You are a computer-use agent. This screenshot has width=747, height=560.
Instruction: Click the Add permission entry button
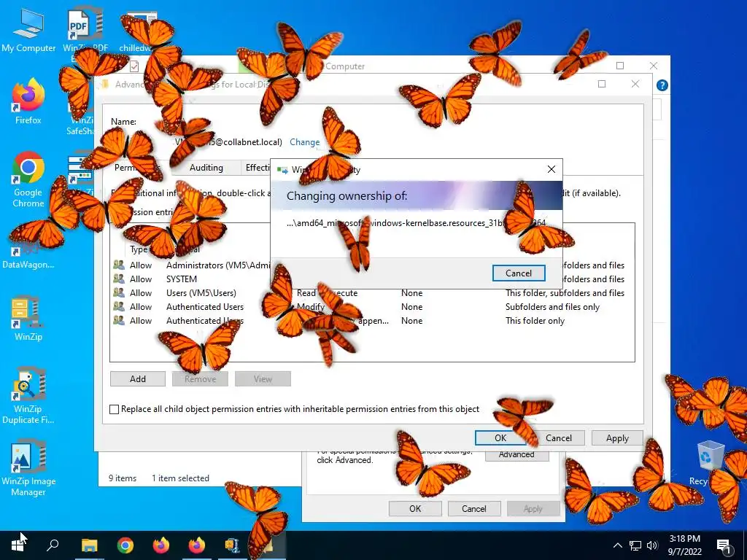point(138,379)
